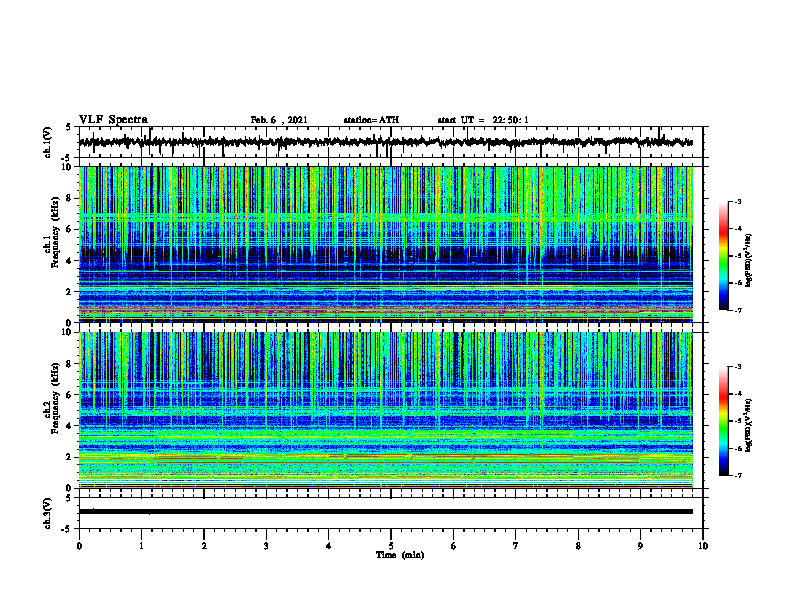Click the time axis tick label "7"
The width and height of the screenshot is (792, 612).
516,546
